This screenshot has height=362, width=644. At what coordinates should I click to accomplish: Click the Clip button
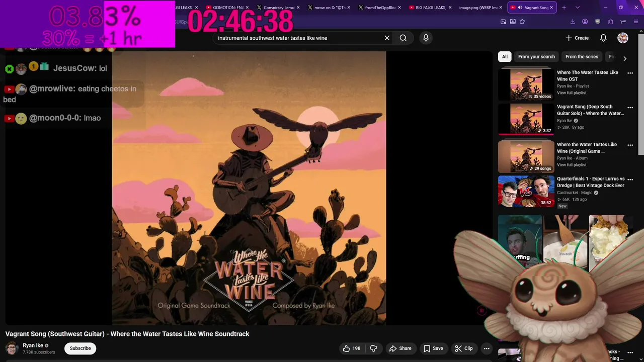coord(464,348)
